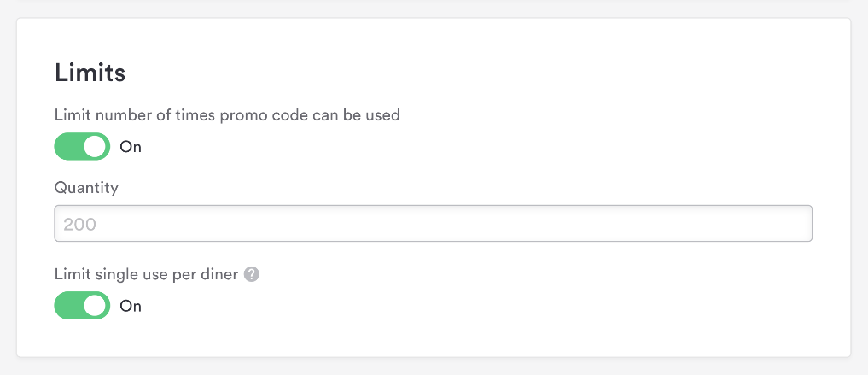Click the word 'Quantity' above the text box

click(86, 188)
